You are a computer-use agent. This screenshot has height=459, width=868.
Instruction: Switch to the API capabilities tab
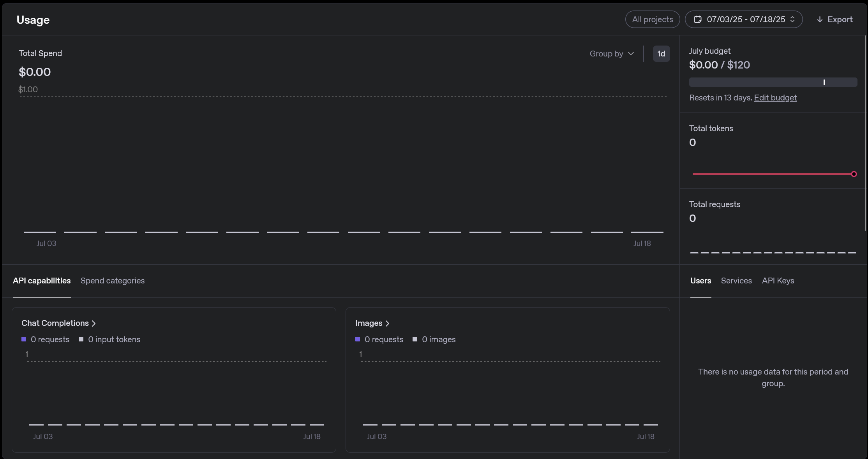coord(42,281)
